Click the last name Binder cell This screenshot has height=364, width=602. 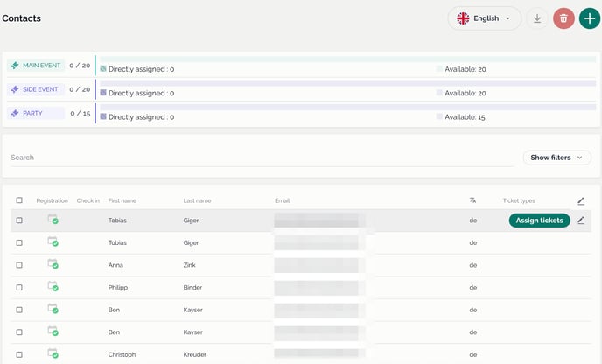tap(192, 288)
